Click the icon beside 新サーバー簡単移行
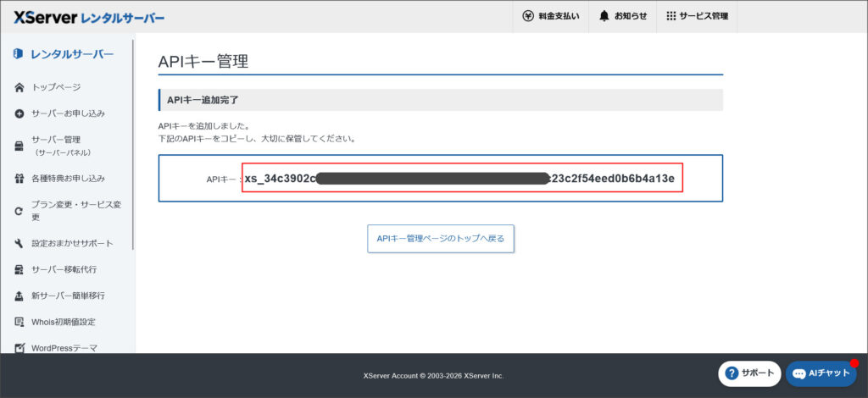The width and height of the screenshot is (868, 398). click(x=19, y=296)
